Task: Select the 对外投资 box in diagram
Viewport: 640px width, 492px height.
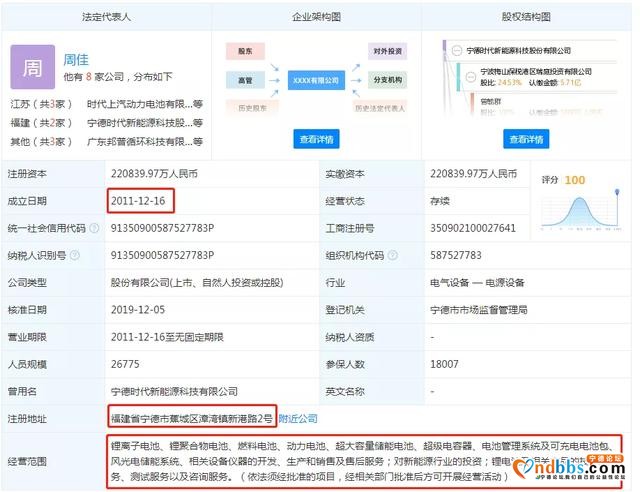Action: 387,51
